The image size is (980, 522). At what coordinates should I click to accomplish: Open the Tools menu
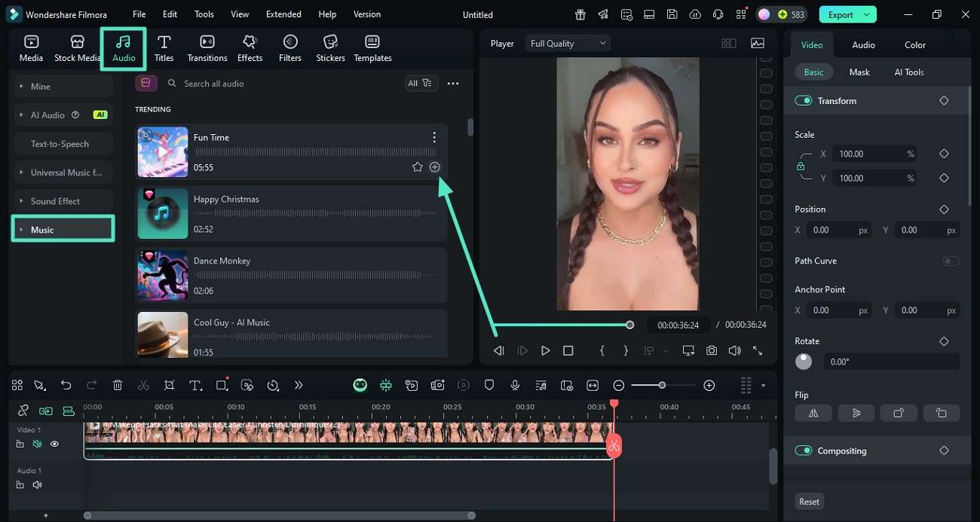pos(204,14)
